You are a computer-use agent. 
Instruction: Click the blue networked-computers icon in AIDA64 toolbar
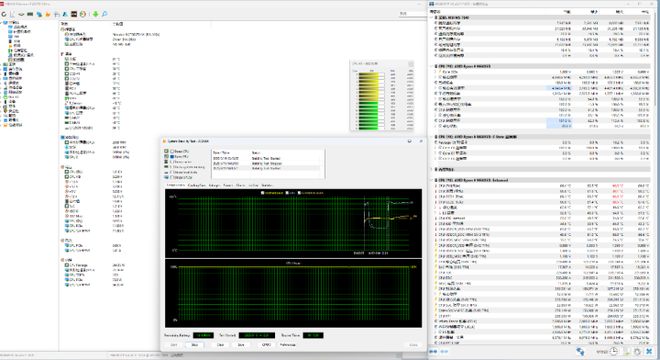[x=39, y=14]
